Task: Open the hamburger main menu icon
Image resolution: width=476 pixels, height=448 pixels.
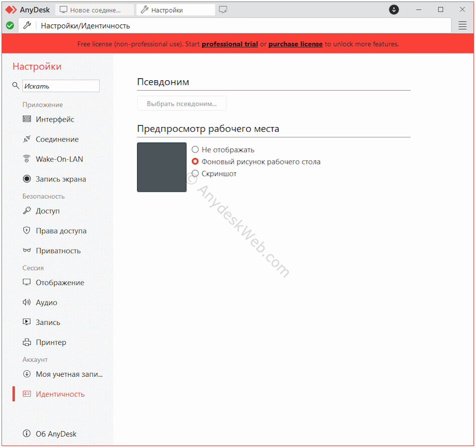Action: tap(463, 25)
